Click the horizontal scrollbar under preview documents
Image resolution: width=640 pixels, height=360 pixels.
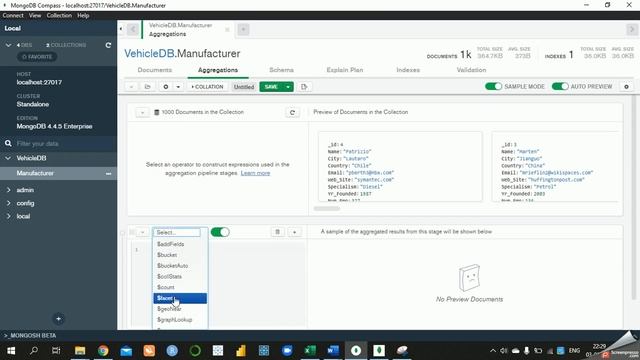327,209
